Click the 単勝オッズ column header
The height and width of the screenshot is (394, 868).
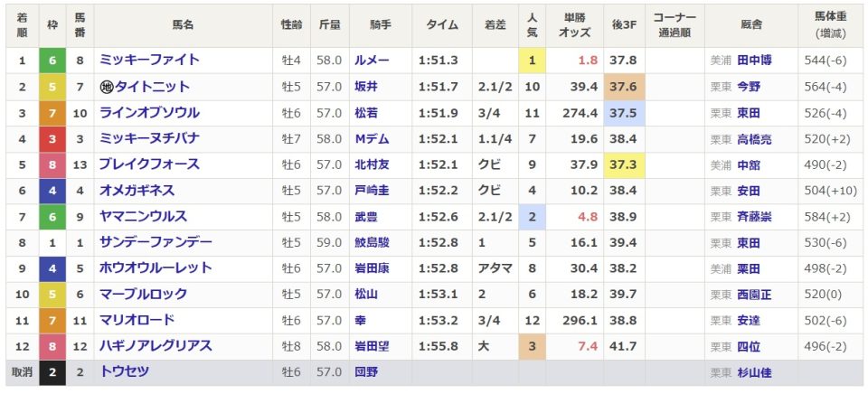[575, 25]
